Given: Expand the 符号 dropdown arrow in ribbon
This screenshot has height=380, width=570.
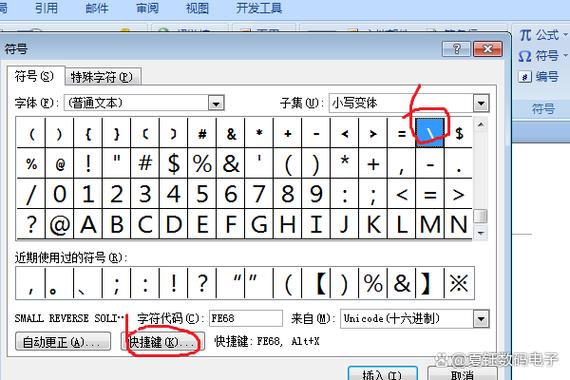Looking at the screenshot, I should pyautogui.click(x=565, y=56).
